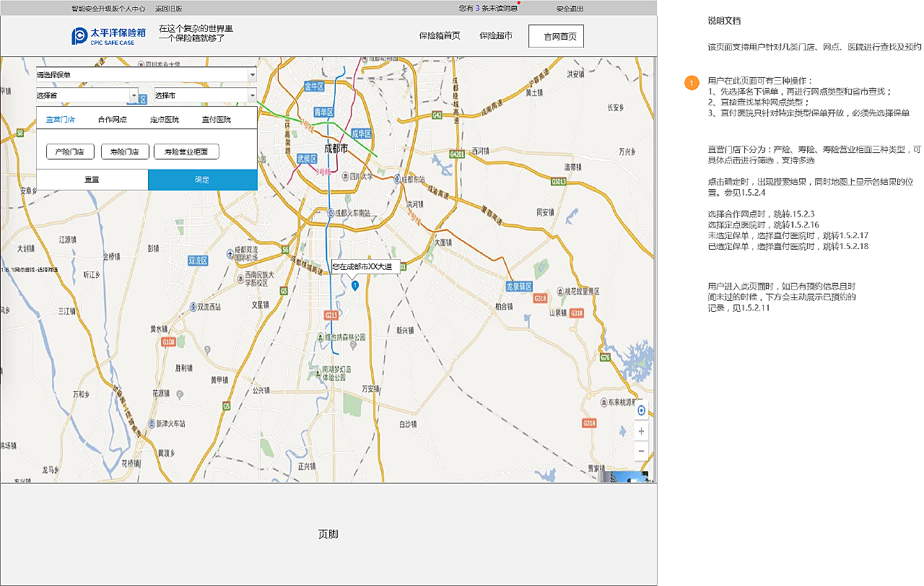Expand the 选择省 province dropdown arrow
Image resolution: width=924 pixels, height=586 pixels.
tap(134, 95)
